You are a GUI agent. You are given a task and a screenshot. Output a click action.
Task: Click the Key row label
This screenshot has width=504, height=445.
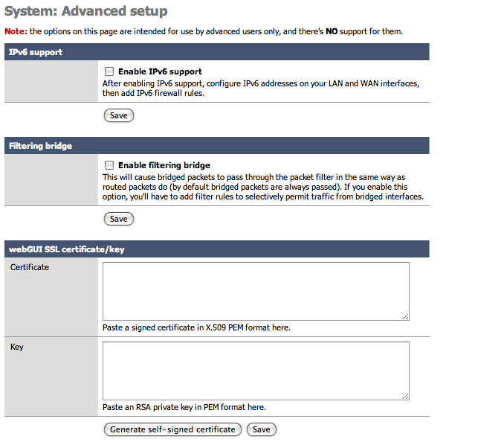(17, 347)
